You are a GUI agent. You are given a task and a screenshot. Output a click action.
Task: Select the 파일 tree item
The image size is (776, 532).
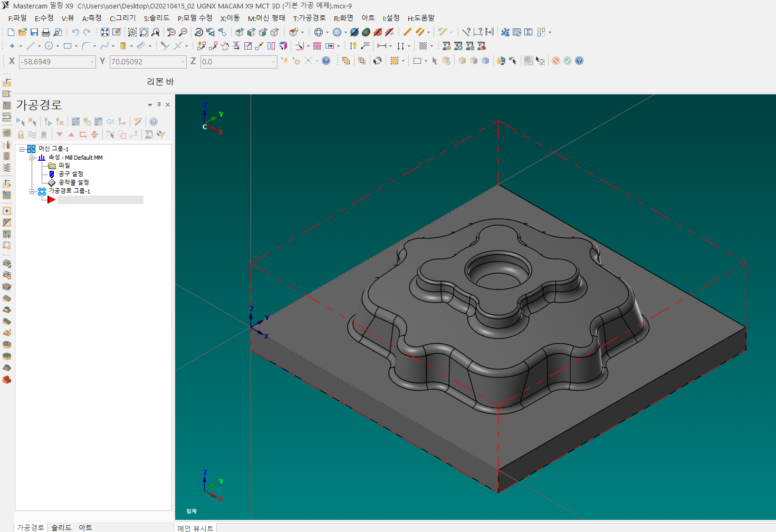64,166
